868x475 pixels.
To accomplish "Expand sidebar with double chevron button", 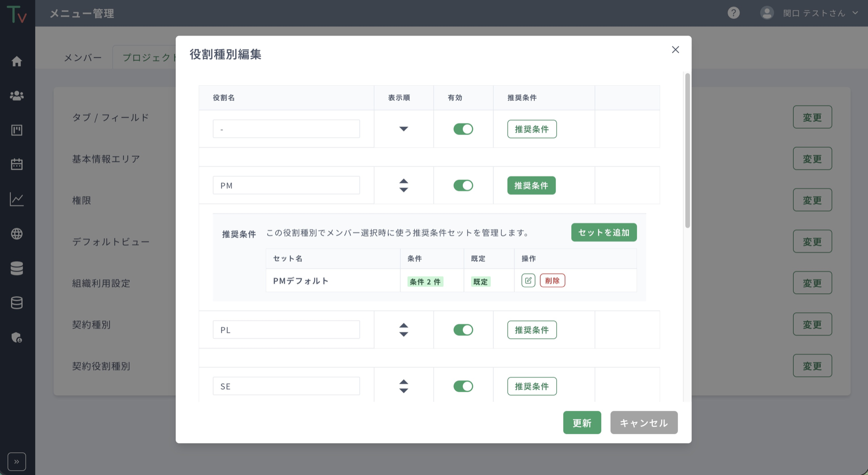I will [x=17, y=461].
